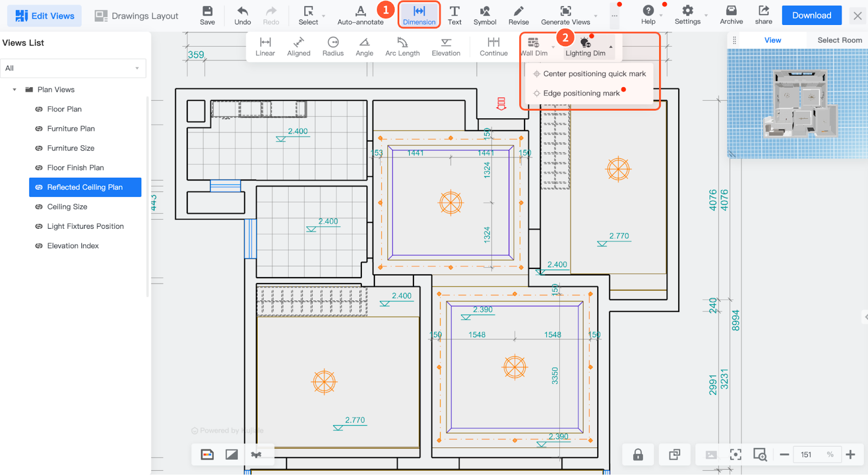Select the Linear dimension tool
Viewport: 868px width, 475px height.
(x=265, y=47)
